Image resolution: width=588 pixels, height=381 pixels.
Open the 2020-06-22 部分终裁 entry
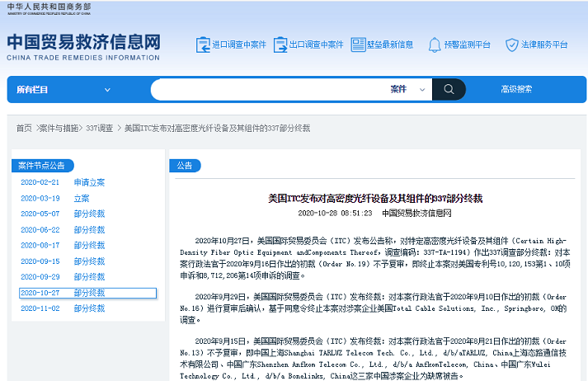(x=63, y=229)
